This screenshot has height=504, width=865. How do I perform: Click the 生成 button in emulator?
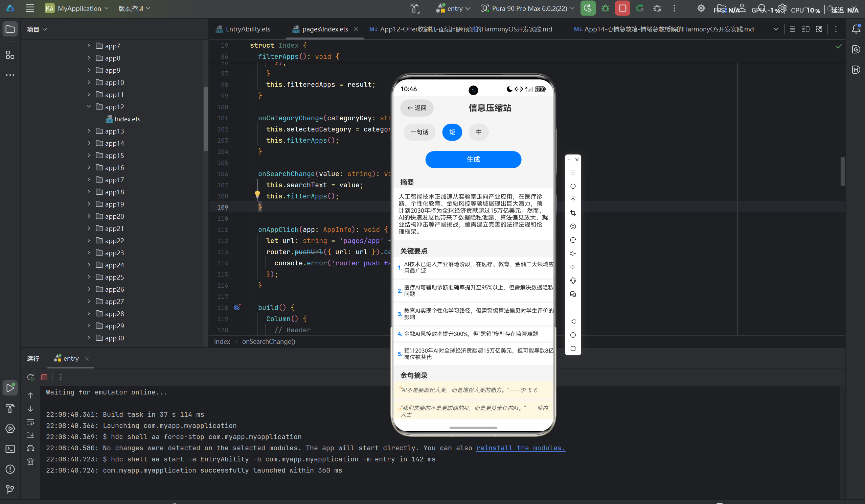tap(473, 160)
